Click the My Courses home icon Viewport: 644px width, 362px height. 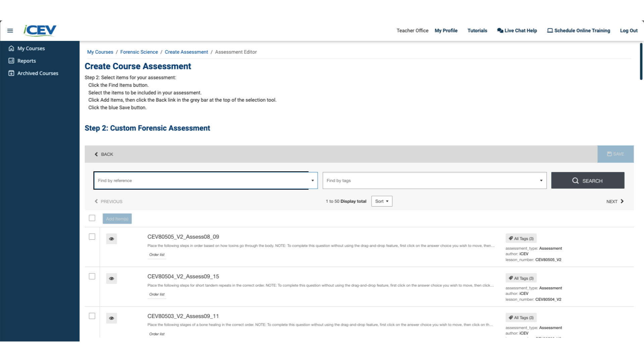point(11,48)
